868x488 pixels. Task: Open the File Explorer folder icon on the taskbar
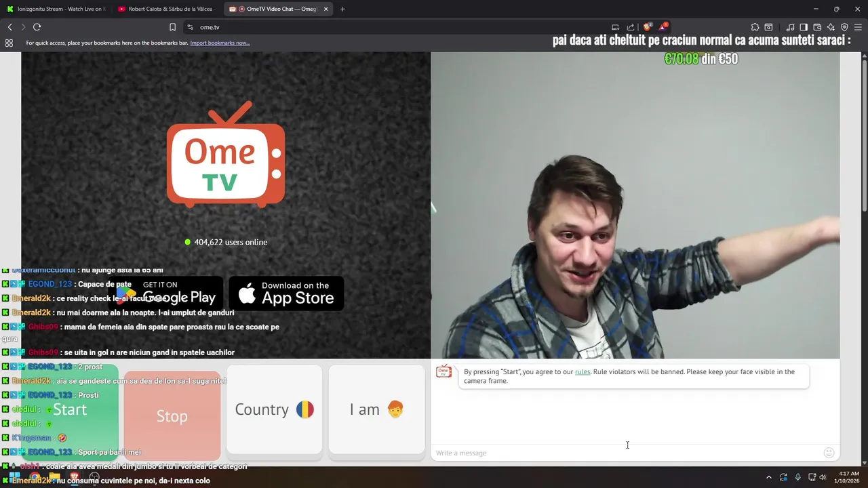54,476
